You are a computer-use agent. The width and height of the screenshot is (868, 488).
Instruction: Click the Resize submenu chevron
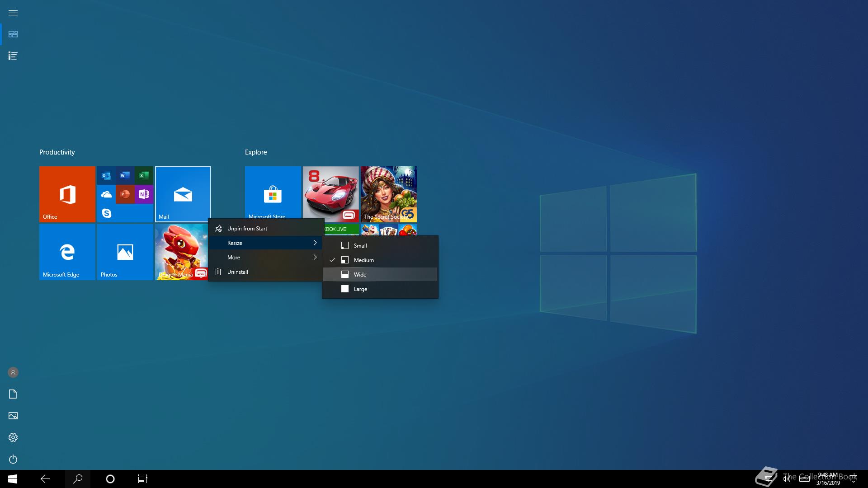click(315, 243)
